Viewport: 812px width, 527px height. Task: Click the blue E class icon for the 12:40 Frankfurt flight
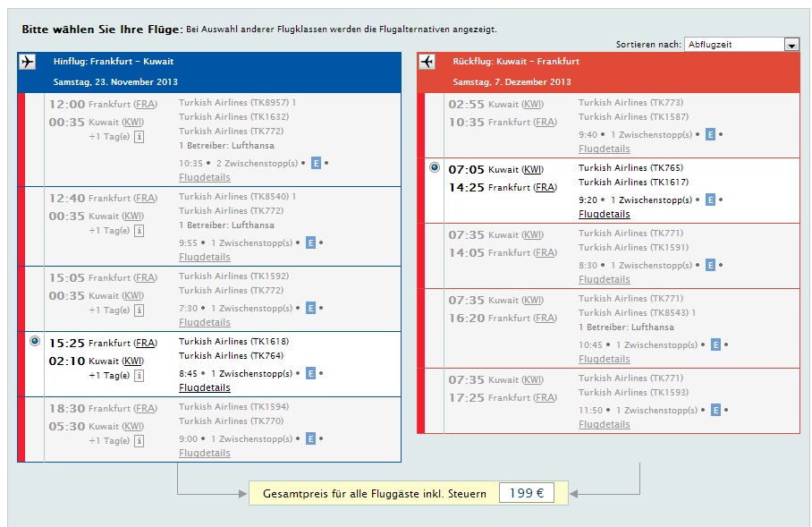point(310,243)
